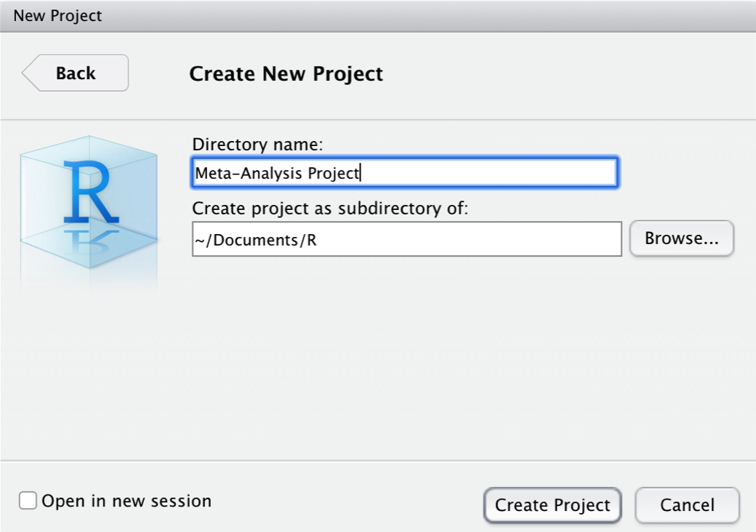Click the ~/Documents/R path text

255,240
